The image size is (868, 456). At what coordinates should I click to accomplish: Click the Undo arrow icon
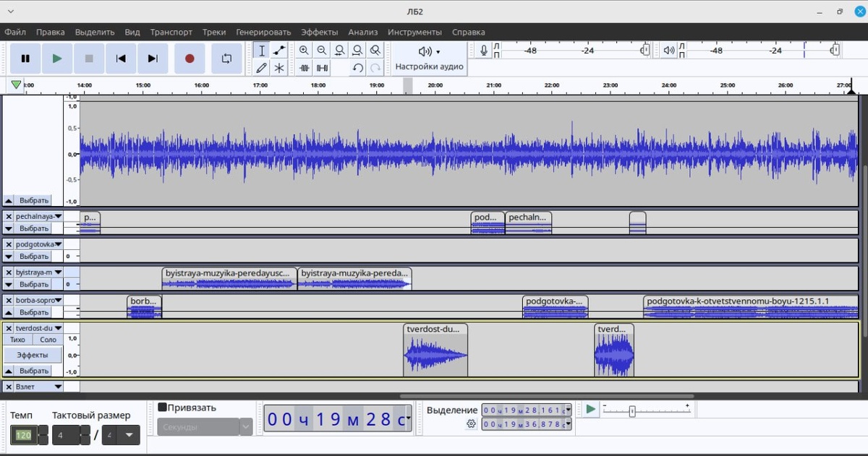click(x=357, y=68)
